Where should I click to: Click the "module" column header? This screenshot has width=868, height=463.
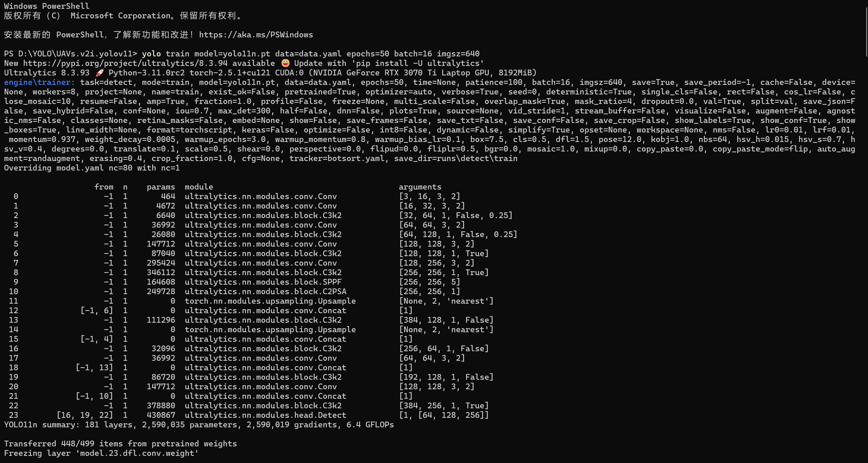coord(199,187)
